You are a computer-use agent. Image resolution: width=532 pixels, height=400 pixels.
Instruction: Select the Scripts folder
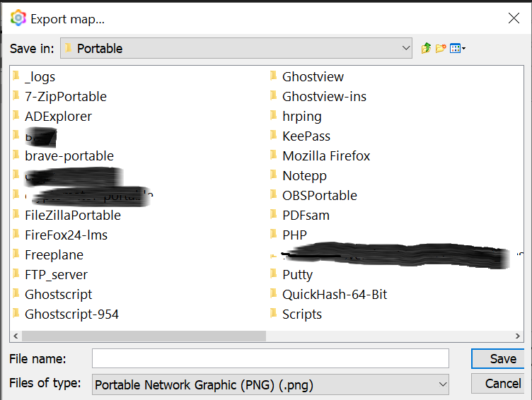pyautogui.click(x=302, y=314)
